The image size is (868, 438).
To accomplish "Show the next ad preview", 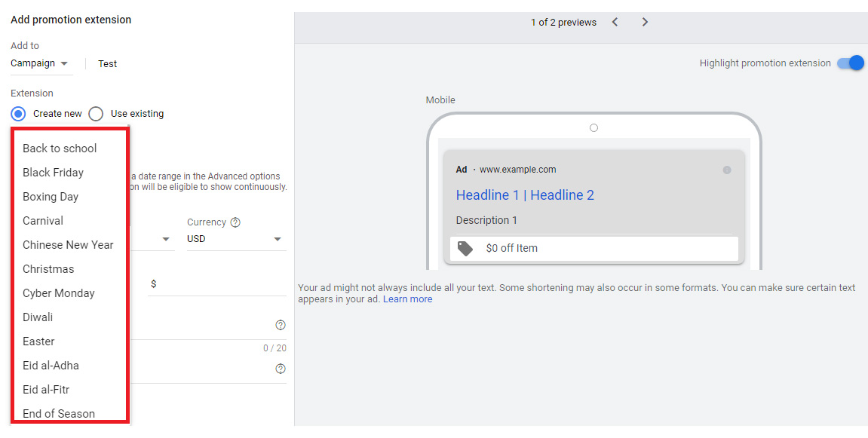I will pyautogui.click(x=645, y=22).
